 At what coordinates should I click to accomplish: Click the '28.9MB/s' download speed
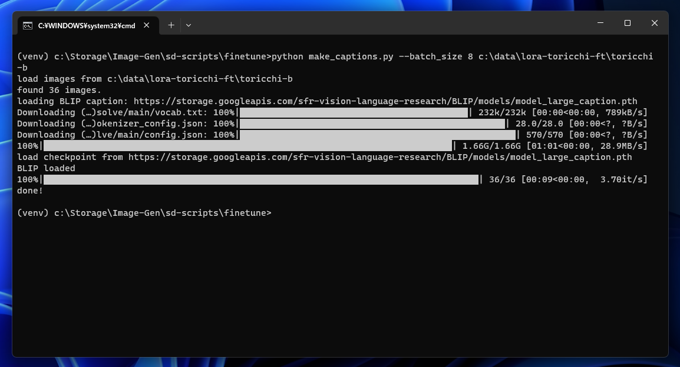[621, 146]
